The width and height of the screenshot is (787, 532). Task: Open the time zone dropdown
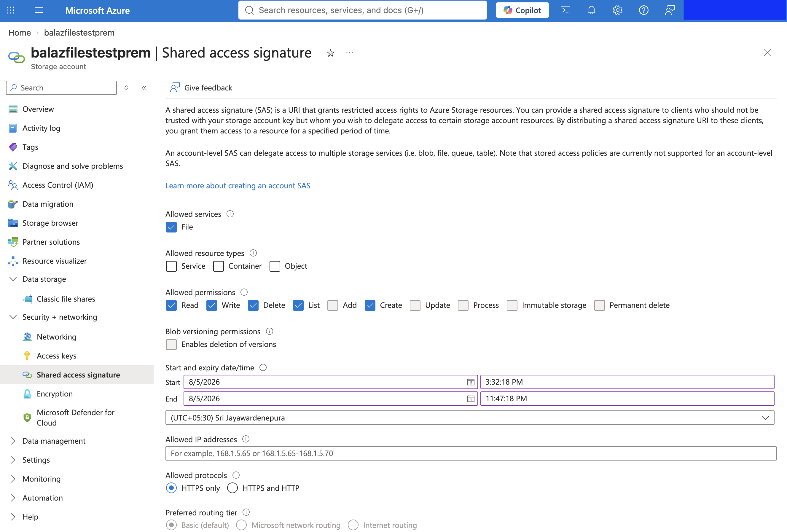(x=470, y=418)
